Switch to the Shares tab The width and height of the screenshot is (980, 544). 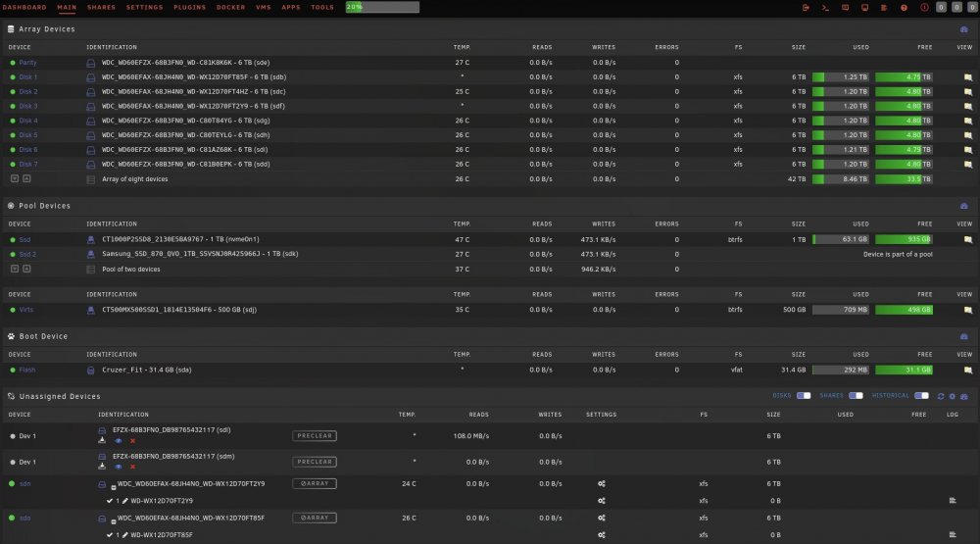101,8
